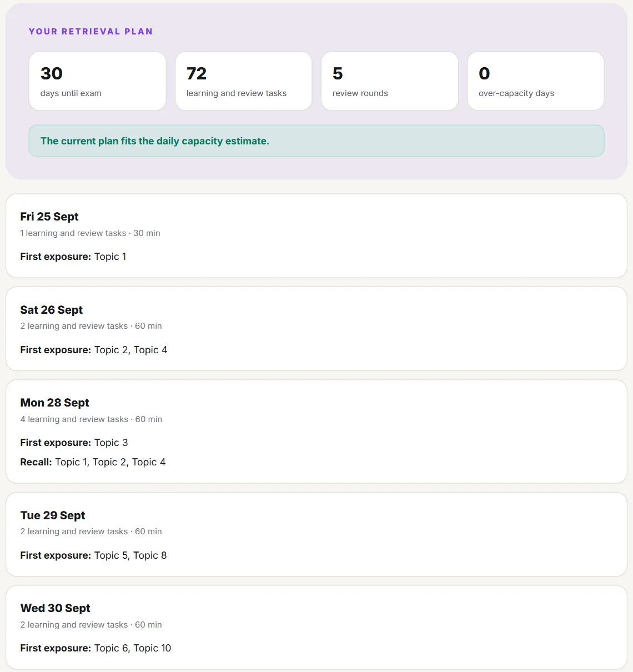Click 'First exposure: Topic 3' line
This screenshot has width=633, height=672.
click(x=74, y=443)
